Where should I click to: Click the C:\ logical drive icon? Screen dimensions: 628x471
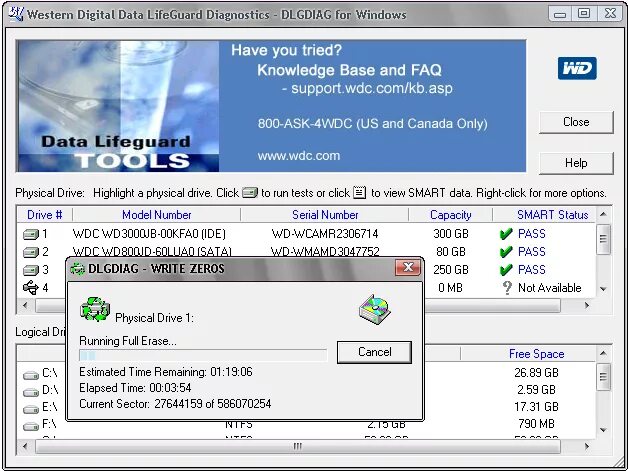31,375
